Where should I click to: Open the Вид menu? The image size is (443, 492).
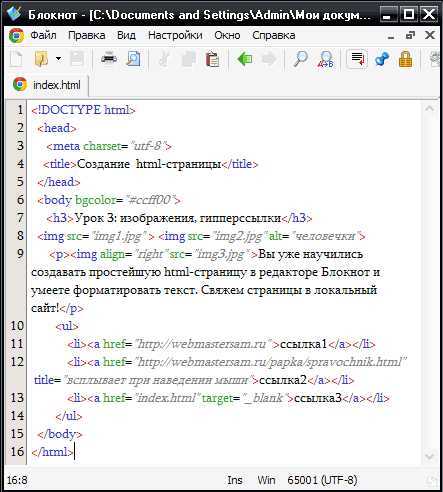coord(126,35)
